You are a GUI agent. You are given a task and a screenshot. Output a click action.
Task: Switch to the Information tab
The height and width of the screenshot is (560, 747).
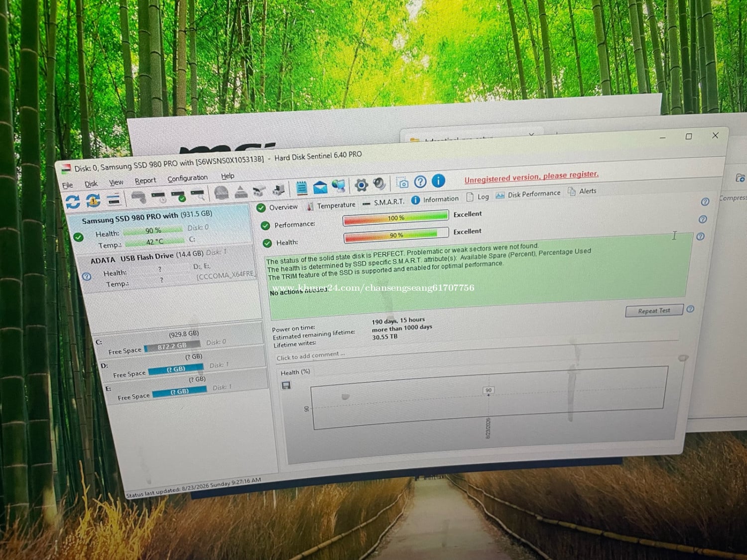coord(435,199)
